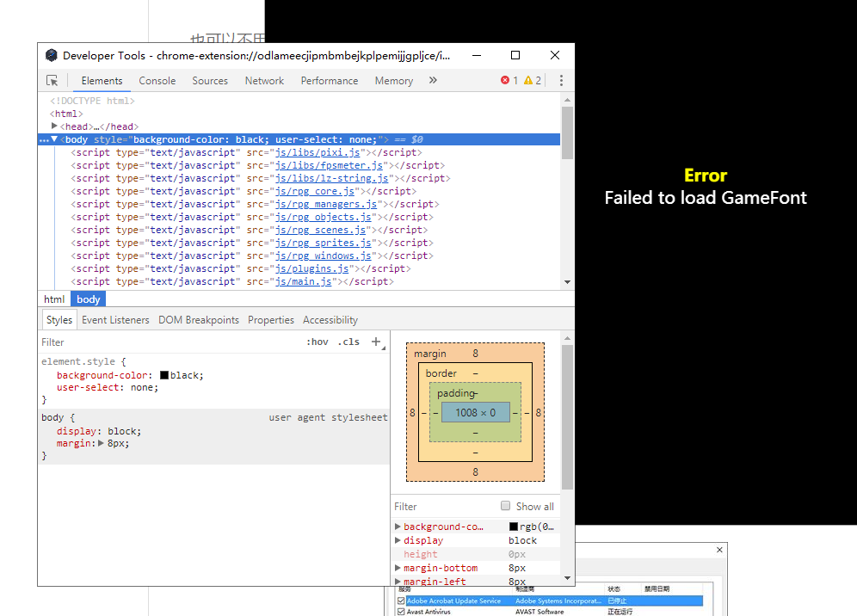The height and width of the screenshot is (616, 857).
Task: Toggle the :hov element state button
Action: click(318, 342)
